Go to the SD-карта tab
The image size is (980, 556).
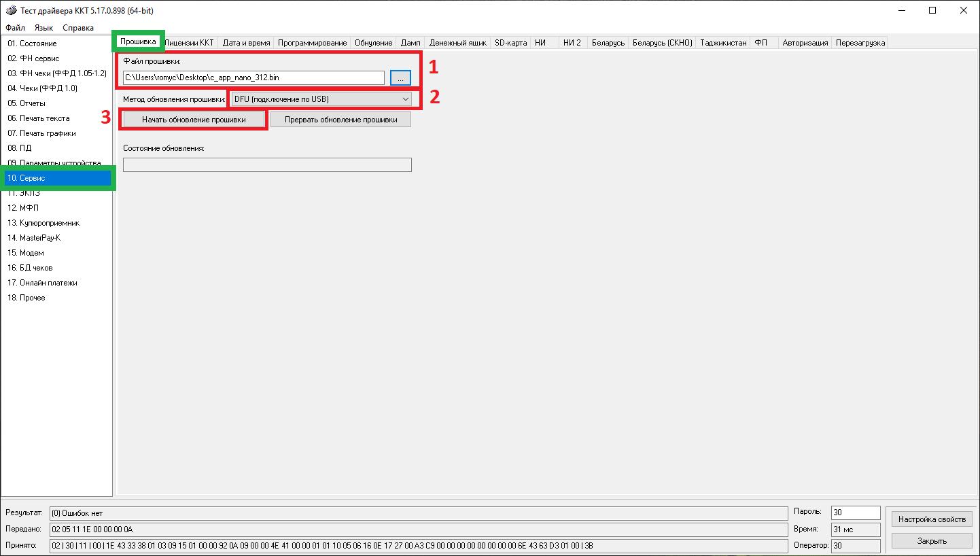[x=510, y=43]
